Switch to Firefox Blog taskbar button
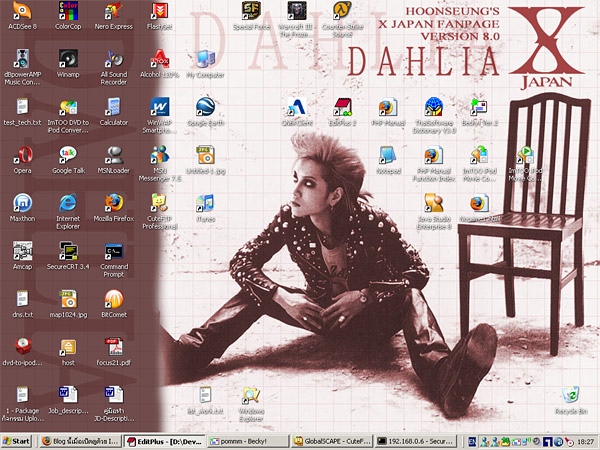The width and height of the screenshot is (600, 450). point(80,441)
